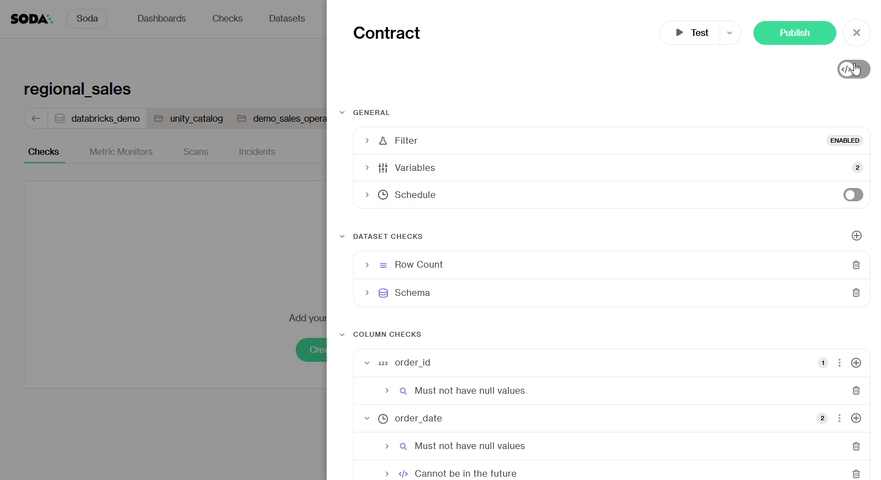881x480 pixels.
Task: Open order_date column more options menu
Action: [x=840, y=419]
